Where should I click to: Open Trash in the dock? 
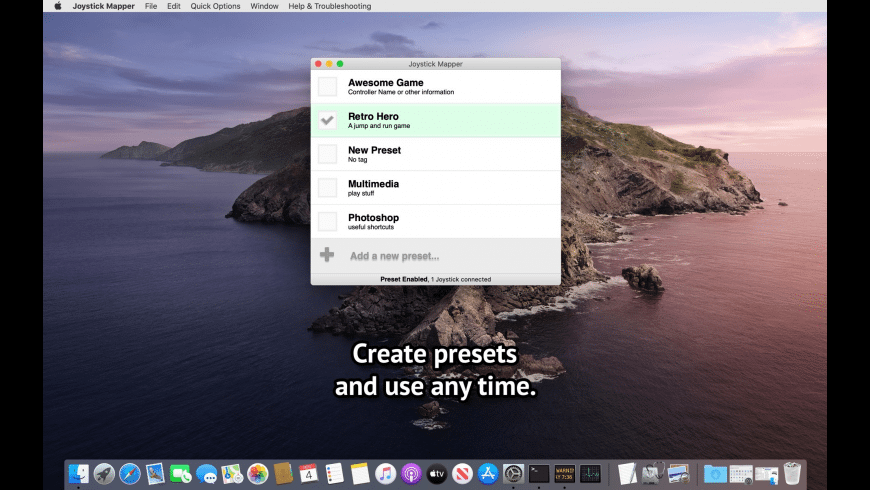pos(793,474)
